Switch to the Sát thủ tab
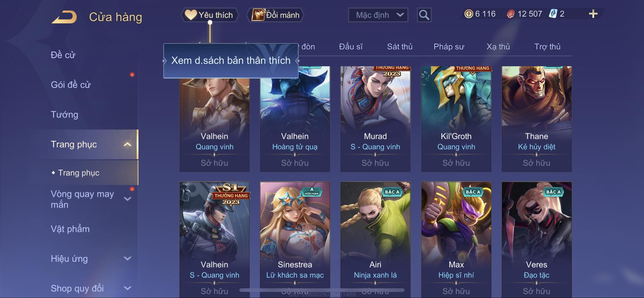The width and height of the screenshot is (644, 298). point(400,47)
